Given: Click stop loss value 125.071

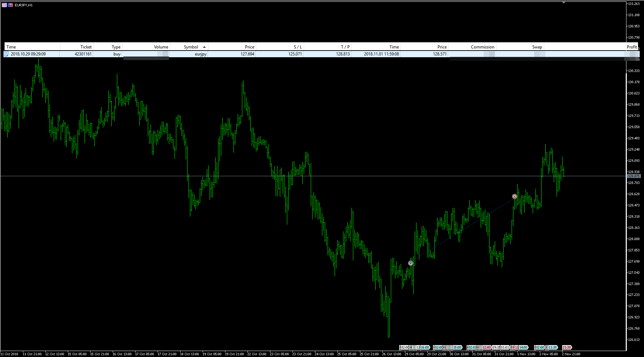Looking at the screenshot, I should click(295, 54).
